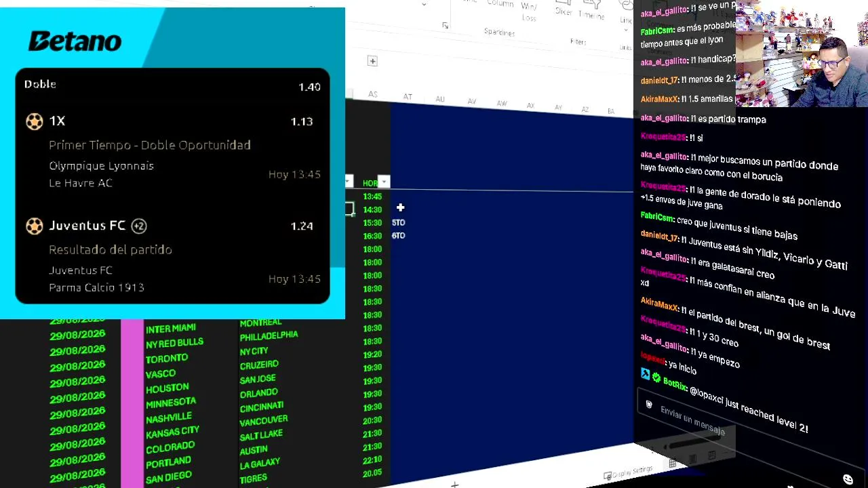Select the PHILLADELPHIA cell
Screen dimensions: 868x488
[x=269, y=336]
